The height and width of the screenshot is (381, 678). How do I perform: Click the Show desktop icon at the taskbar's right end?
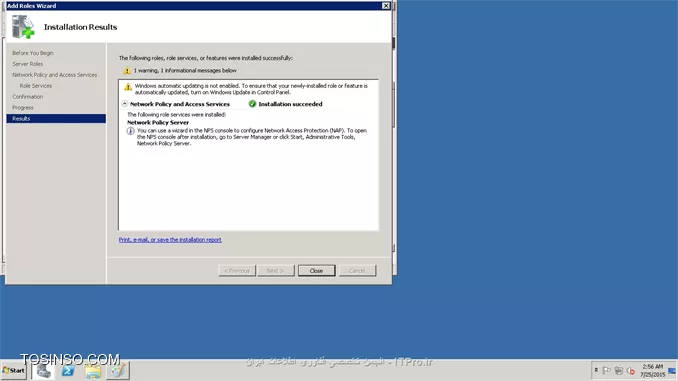(672, 371)
